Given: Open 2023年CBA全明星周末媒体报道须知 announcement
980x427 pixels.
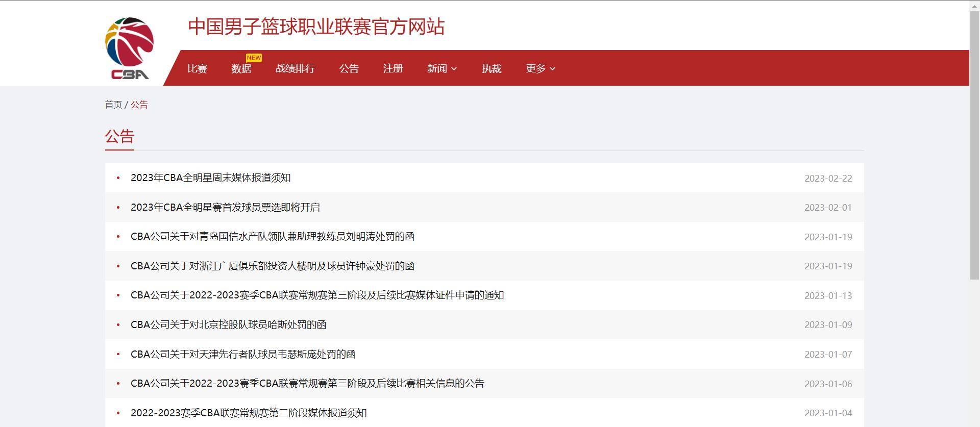Looking at the screenshot, I should [x=211, y=178].
